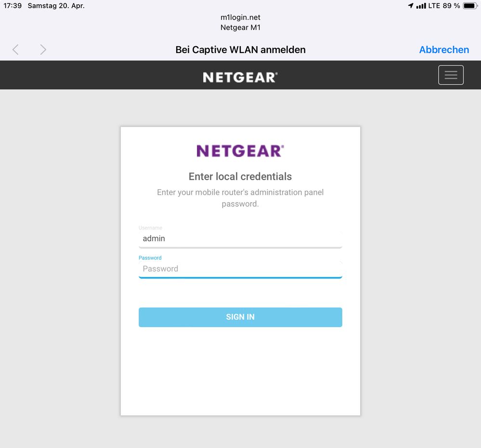Tap the 17:39 clock in status bar
Viewport: 481px width, 448px height.
pyautogui.click(x=13, y=5)
